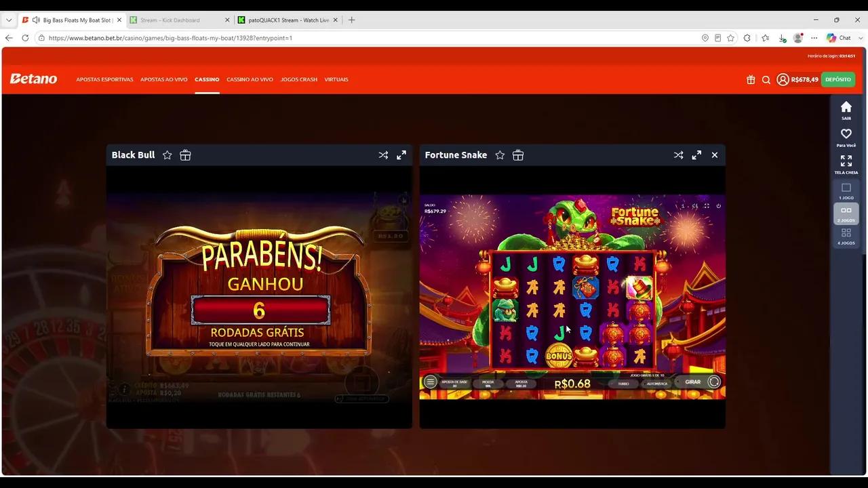Viewport: 868px width, 488px height.
Task: Switch to patoQUACK1 Stream tab
Action: click(x=288, y=20)
